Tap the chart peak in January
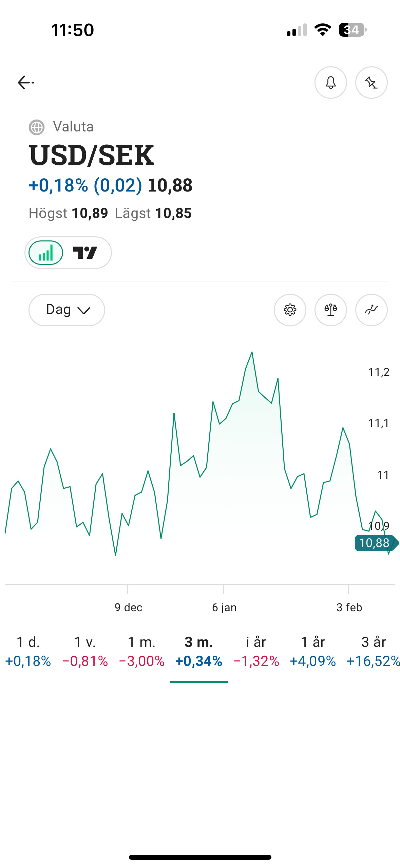This screenshot has width=400, height=868. 252,352
